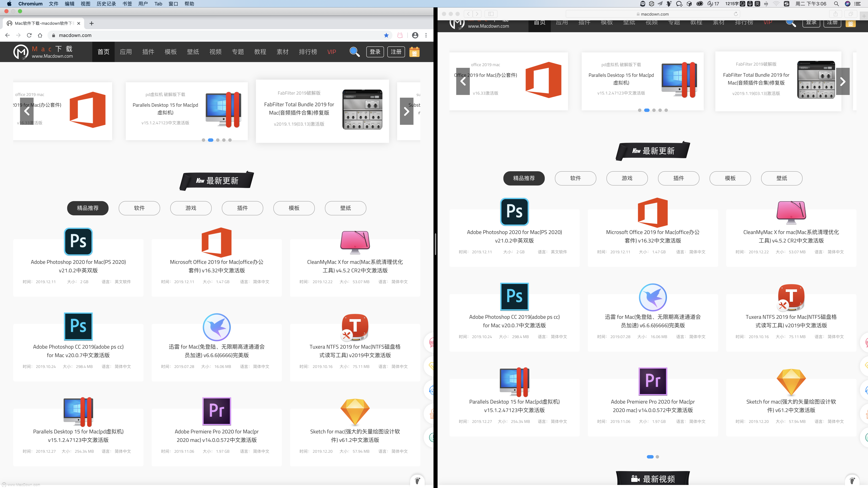Toggle the bookmark star in Chromium
The image size is (868, 488).
(386, 35)
